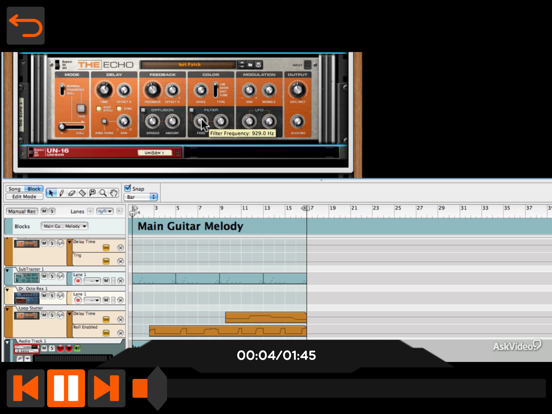Skip to the previous video
Screen dimensions: 552x414
pos(26,388)
